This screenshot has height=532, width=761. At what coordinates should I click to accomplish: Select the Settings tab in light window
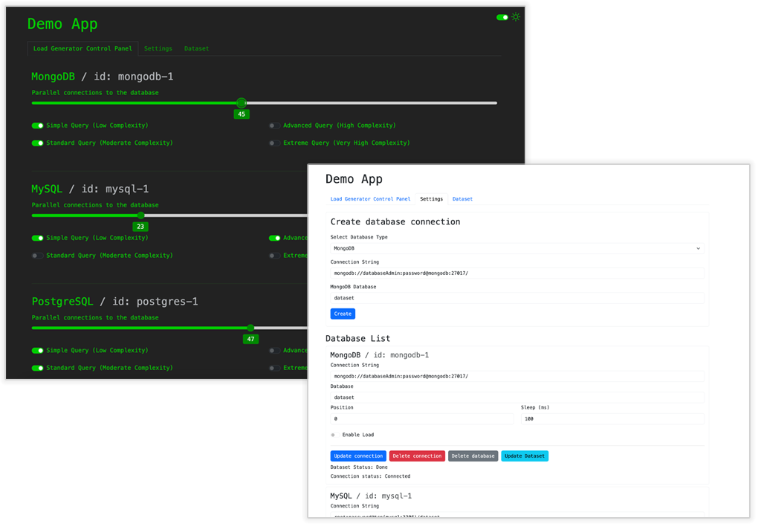point(432,199)
